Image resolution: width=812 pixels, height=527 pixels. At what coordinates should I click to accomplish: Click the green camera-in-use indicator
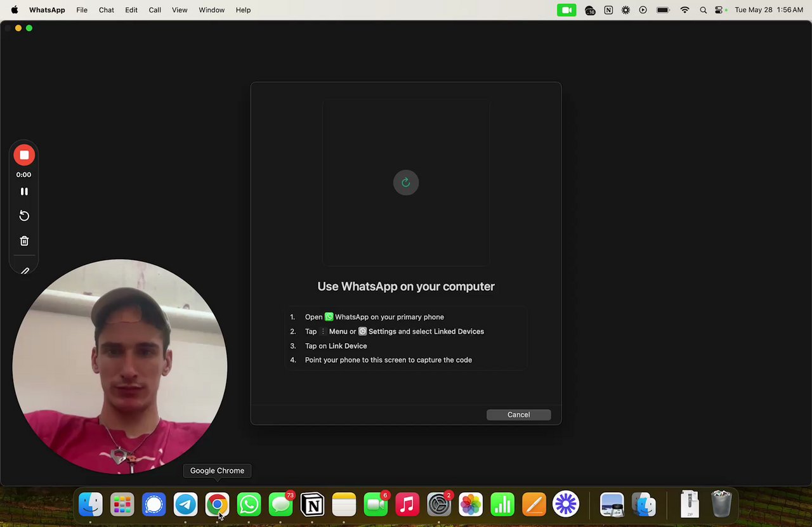[566, 10]
